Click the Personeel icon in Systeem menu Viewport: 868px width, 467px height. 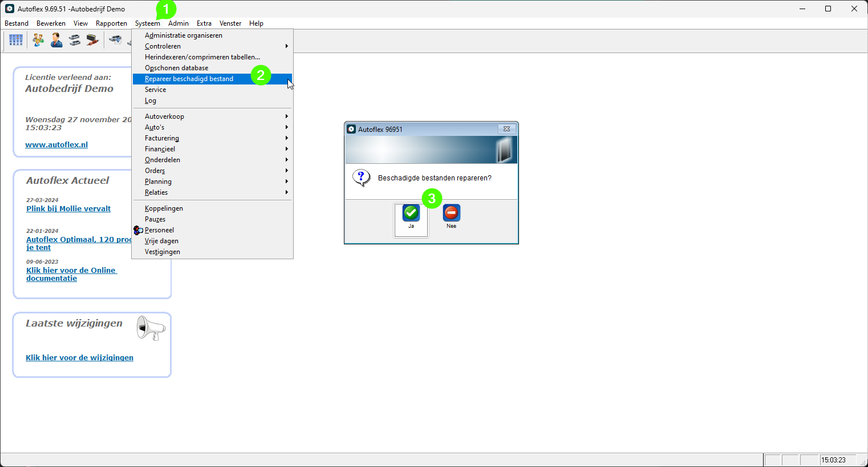[x=138, y=230]
